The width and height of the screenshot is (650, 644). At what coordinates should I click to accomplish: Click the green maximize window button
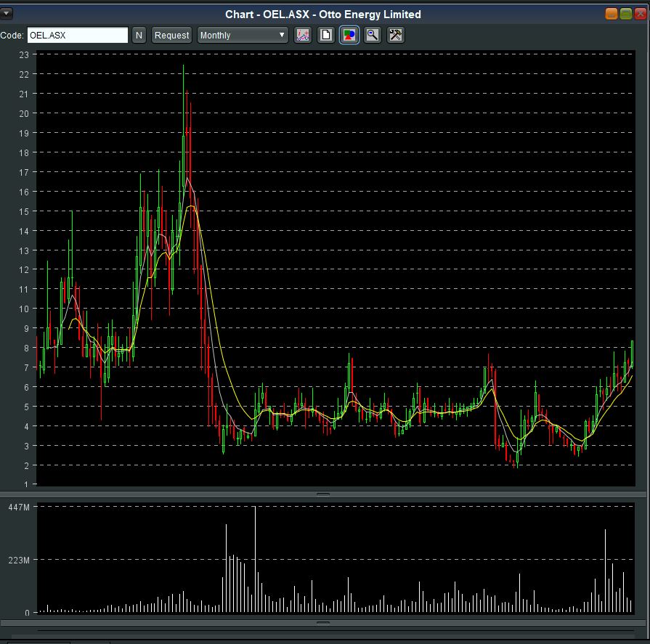pyautogui.click(x=626, y=14)
